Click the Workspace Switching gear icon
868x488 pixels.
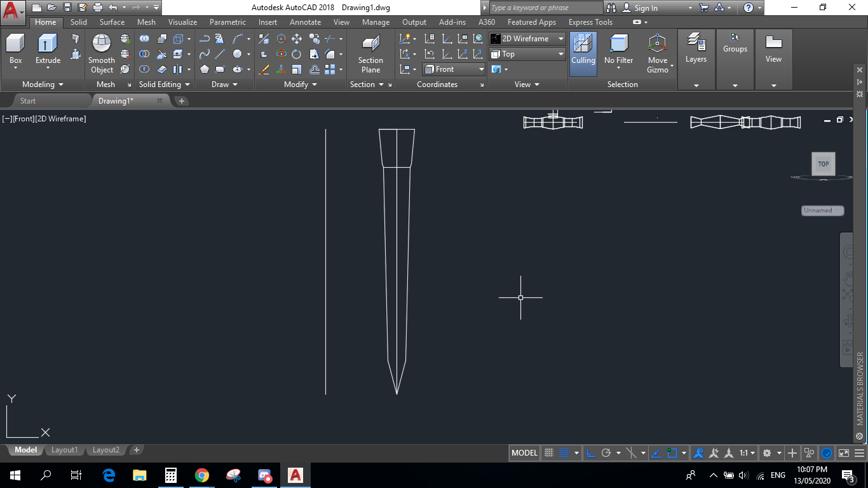click(767, 453)
